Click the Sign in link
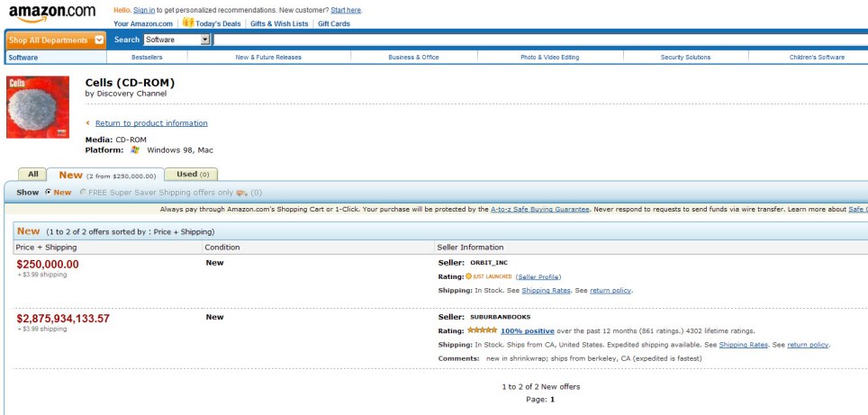This screenshot has width=868, height=415. coord(144,10)
